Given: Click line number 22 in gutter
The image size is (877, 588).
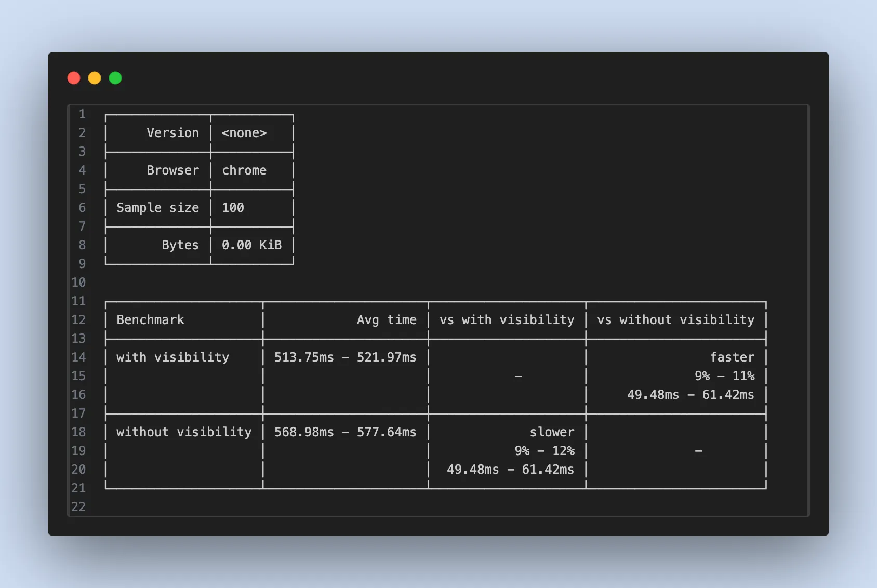Looking at the screenshot, I should pos(78,507).
